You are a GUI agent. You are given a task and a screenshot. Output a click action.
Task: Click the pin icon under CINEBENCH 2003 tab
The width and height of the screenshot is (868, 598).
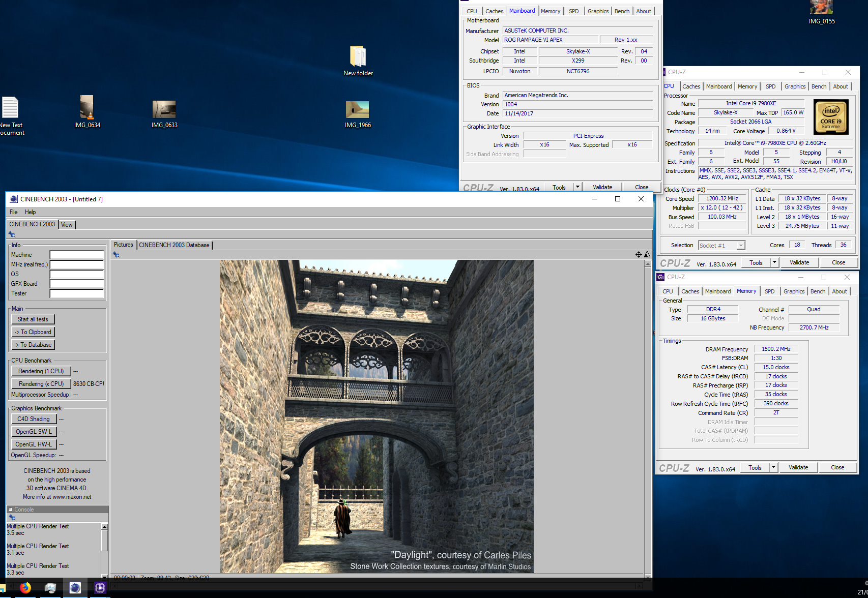(12, 234)
